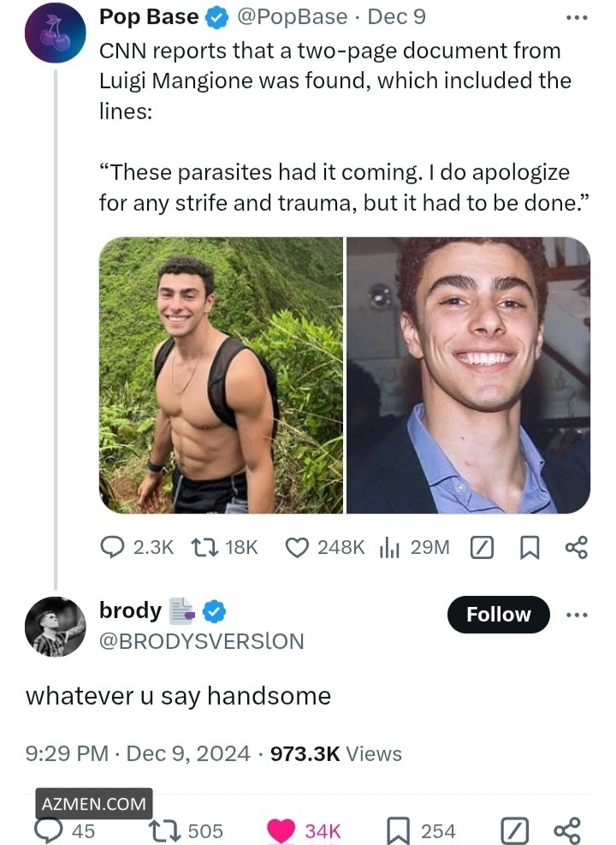Open more options for Pop Base post
This screenshot has height=845, width=616.
coord(577,17)
